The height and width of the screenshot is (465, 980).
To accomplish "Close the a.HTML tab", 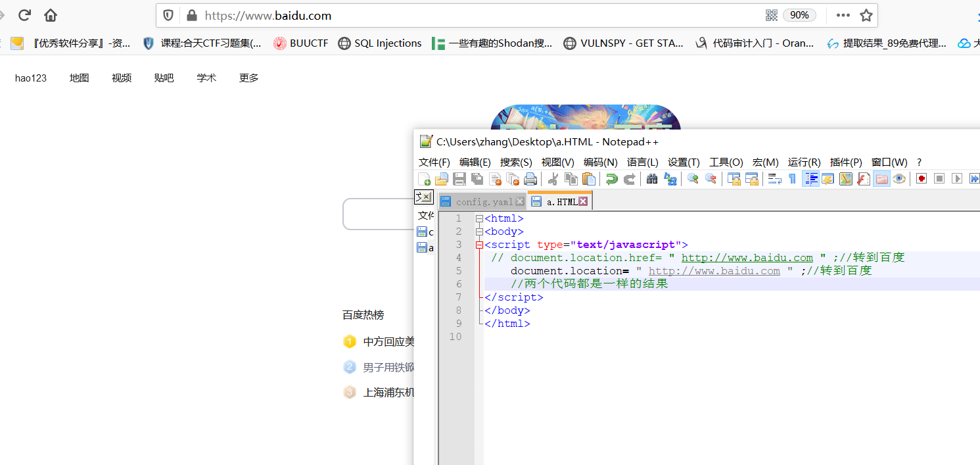I will click(583, 202).
